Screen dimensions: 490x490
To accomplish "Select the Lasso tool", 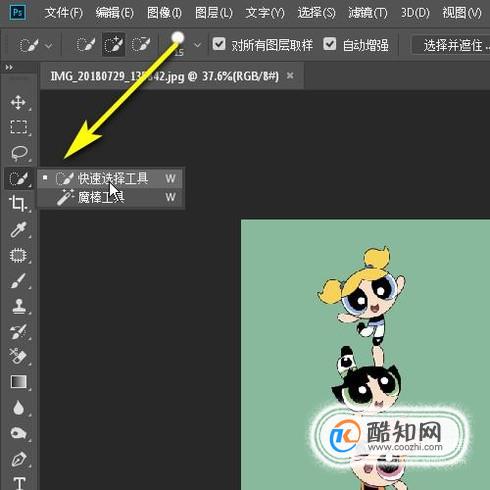I will pyautogui.click(x=19, y=153).
